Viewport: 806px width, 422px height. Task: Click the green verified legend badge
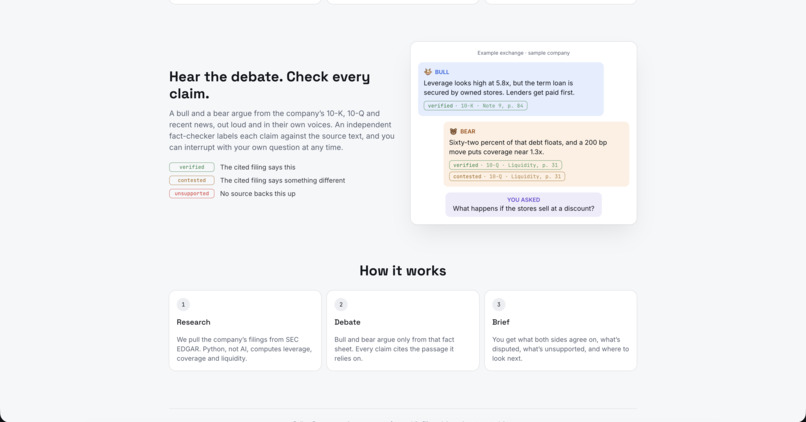pos(192,167)
